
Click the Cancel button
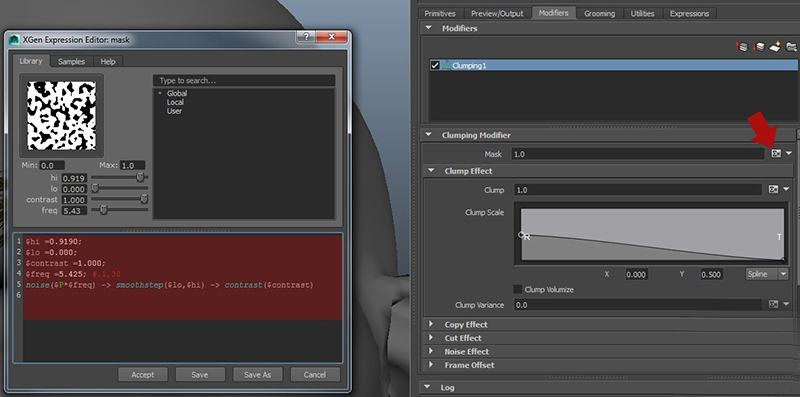pos(315,374)
